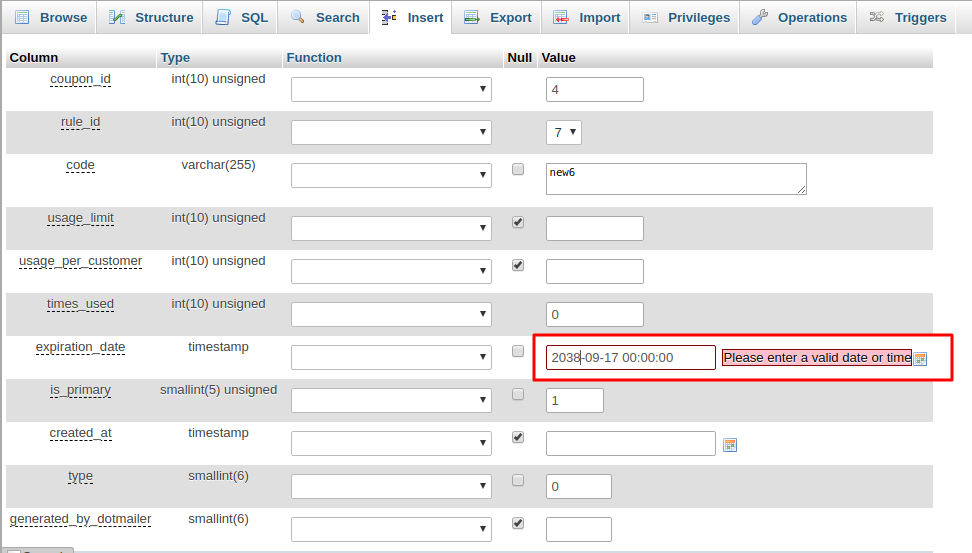Click the usage_per_customer column name
This screenshot has height=553, width=972.
click(81, 261)
